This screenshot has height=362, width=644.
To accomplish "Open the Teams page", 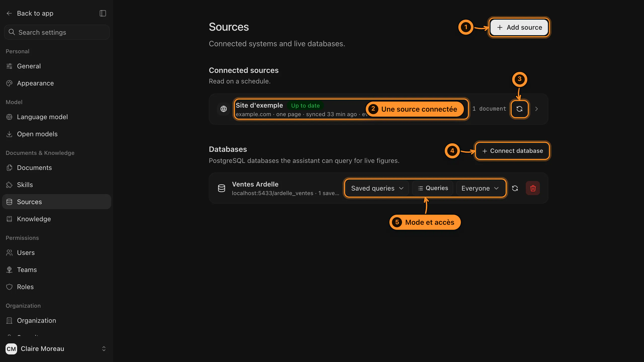I will click(x=57, y=270).
